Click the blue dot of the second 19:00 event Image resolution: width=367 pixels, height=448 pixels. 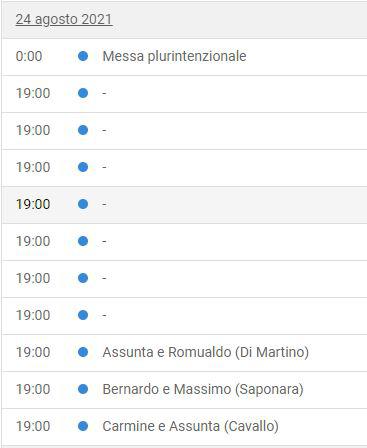tap(83, 130)
